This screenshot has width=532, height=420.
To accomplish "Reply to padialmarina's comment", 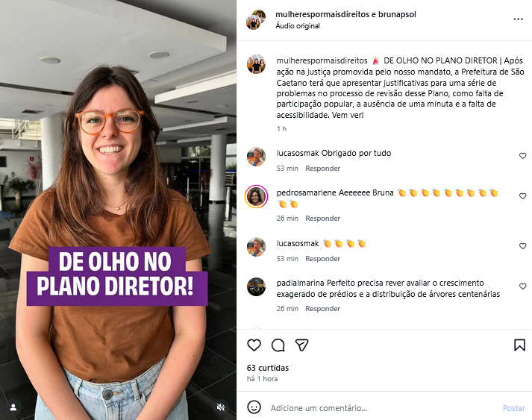I will [x=322, y=308].
